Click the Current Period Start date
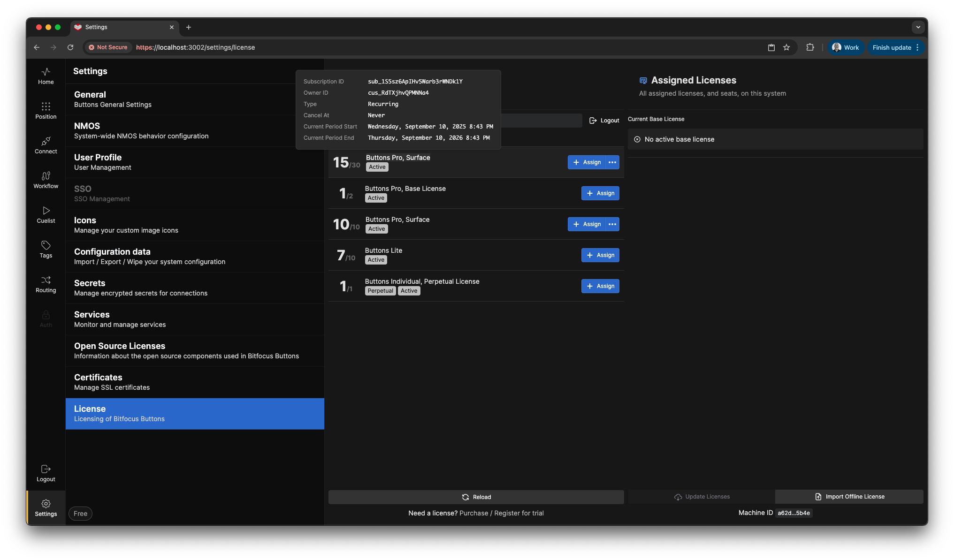The image size is (954, 560). coord(430,127)
